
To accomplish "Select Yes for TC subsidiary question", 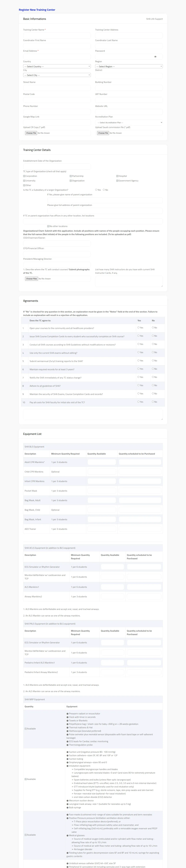I will tap(96, 190).
